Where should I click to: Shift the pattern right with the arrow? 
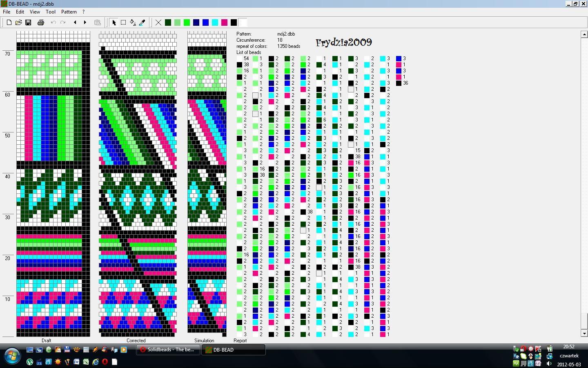point(85,22)
